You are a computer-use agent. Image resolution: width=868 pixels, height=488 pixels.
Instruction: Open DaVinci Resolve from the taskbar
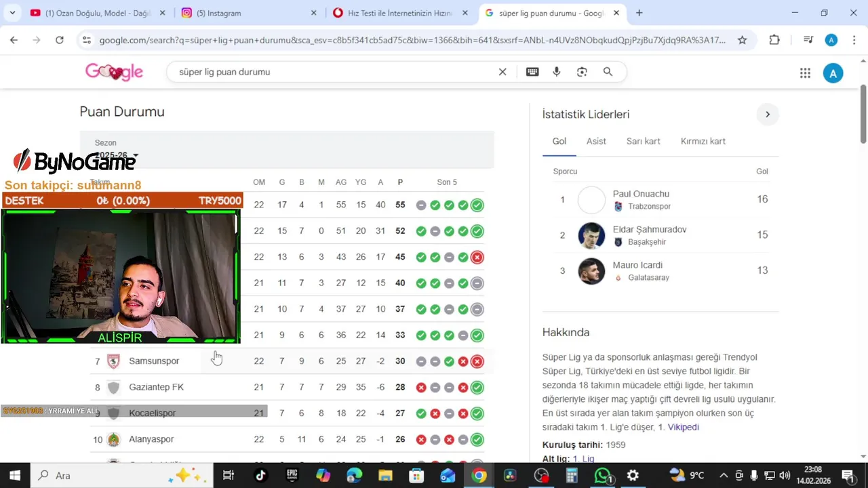[510, 475]
